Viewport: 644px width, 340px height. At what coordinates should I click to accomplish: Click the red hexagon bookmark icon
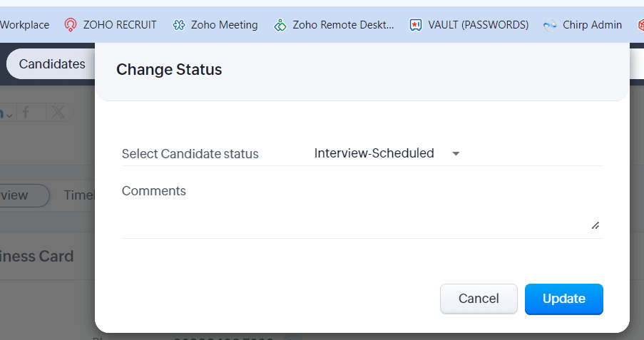640,25
